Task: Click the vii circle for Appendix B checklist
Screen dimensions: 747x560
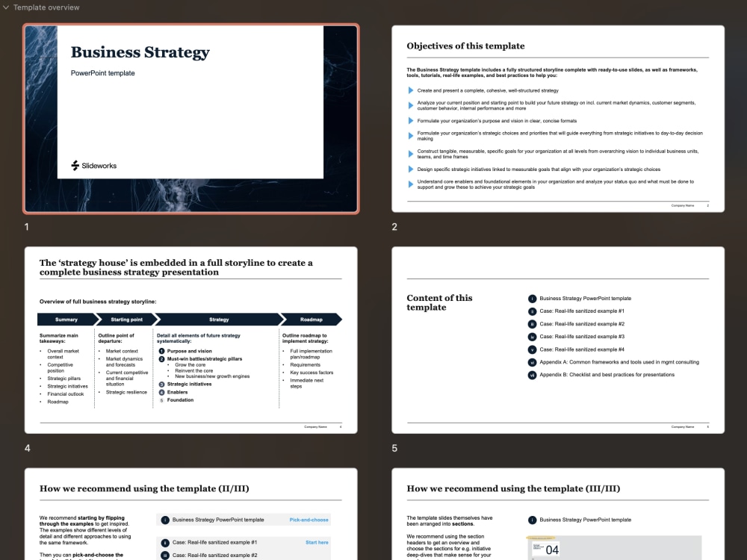Action: pyautogui.click(x=532, y=374)
